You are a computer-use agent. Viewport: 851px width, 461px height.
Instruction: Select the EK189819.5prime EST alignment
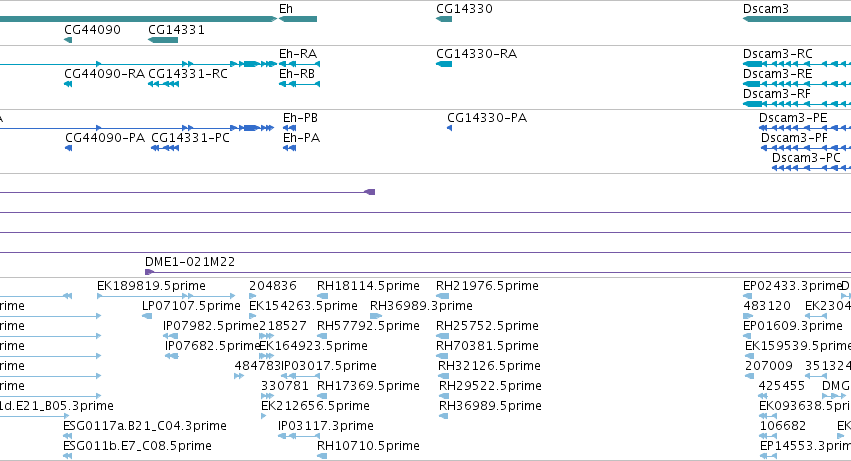point(166,296)
